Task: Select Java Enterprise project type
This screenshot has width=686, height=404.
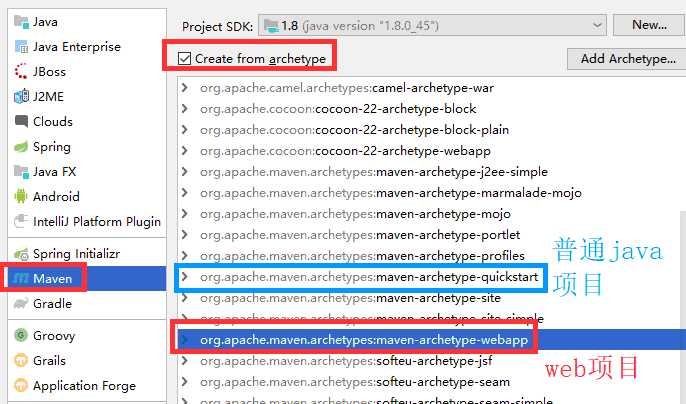Action: (77, 46)
